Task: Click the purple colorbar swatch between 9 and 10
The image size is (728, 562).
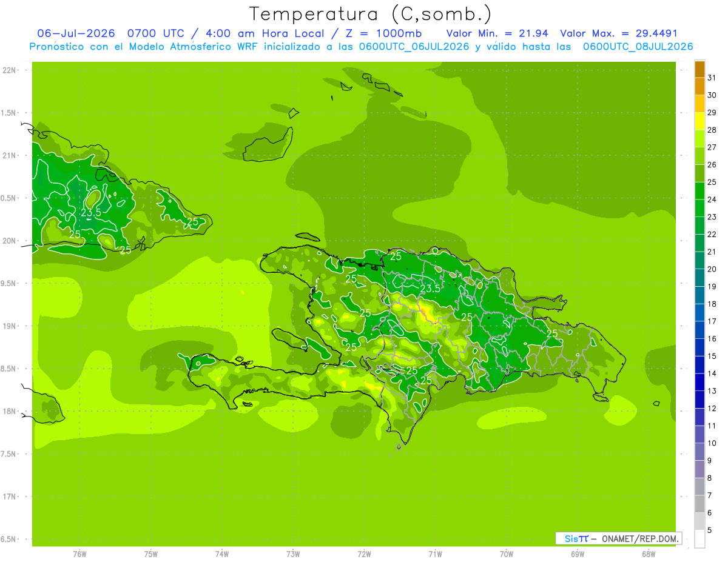Action: 699,452
